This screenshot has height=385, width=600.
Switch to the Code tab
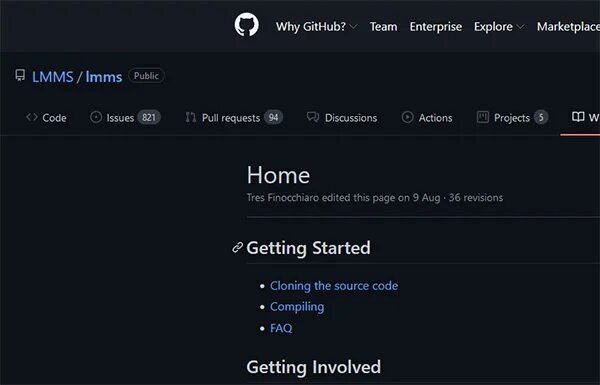pyautogui.click(x=46, y=117)
